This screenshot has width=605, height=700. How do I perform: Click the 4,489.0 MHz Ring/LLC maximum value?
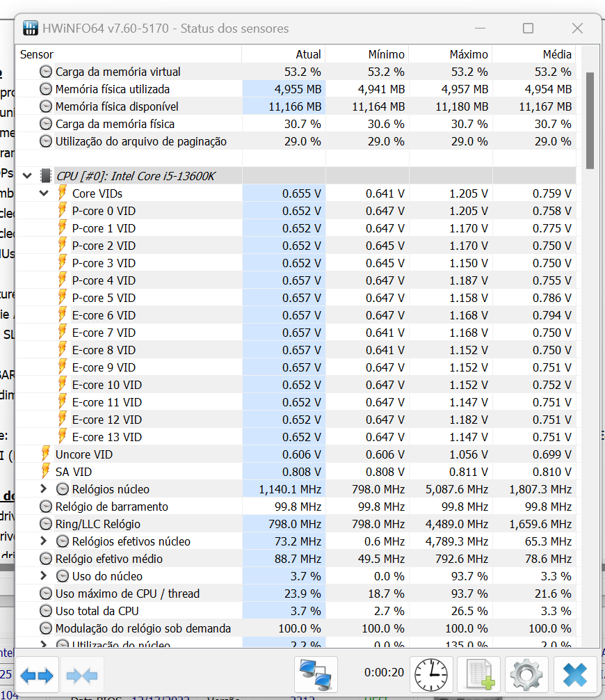(x=457, y=524)
